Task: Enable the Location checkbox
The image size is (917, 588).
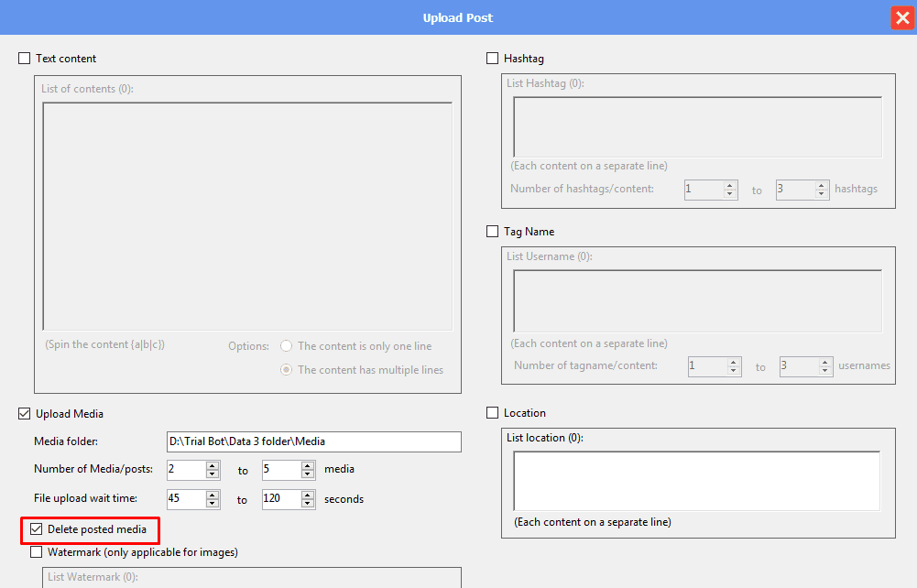Action: pos(493,413)
